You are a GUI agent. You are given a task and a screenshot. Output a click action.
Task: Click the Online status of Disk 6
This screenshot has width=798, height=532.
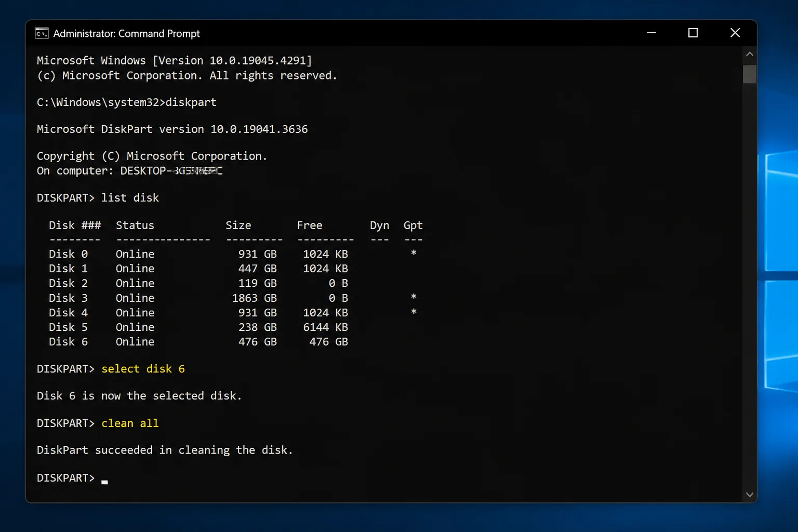pyautogui.click(x=135, y=342)
